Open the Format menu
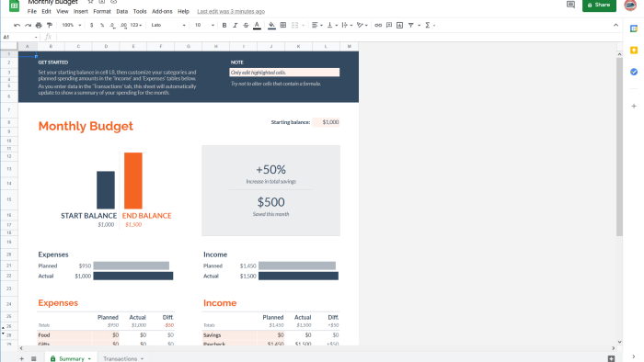This screenshot has width=644, height=362. (x=102, y=11)
